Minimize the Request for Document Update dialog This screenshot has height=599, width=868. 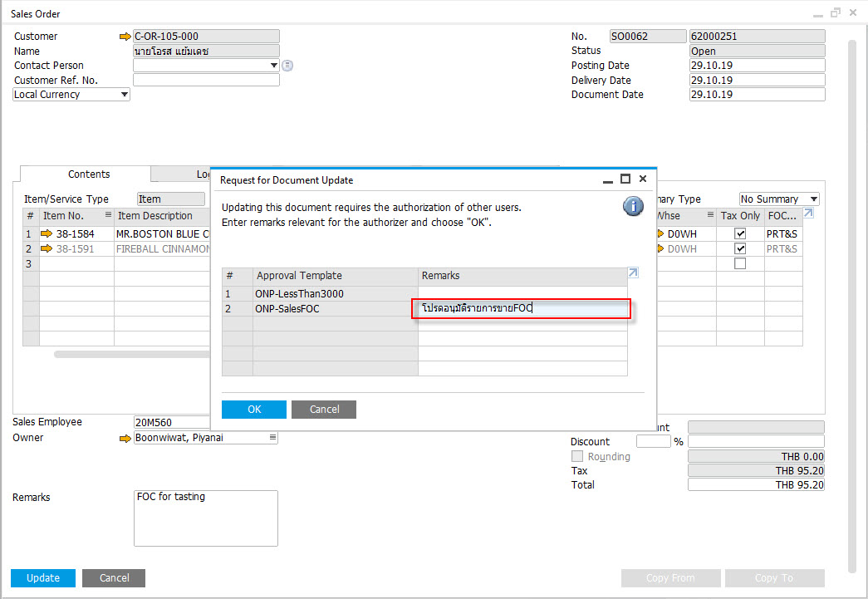(x=608, y=180)
